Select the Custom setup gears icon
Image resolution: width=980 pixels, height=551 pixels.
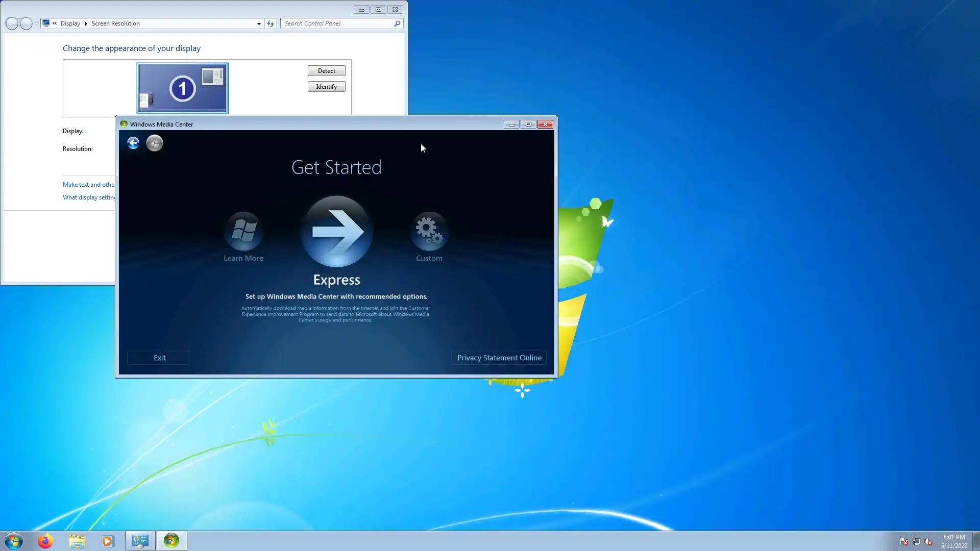(x=429, y=231)
